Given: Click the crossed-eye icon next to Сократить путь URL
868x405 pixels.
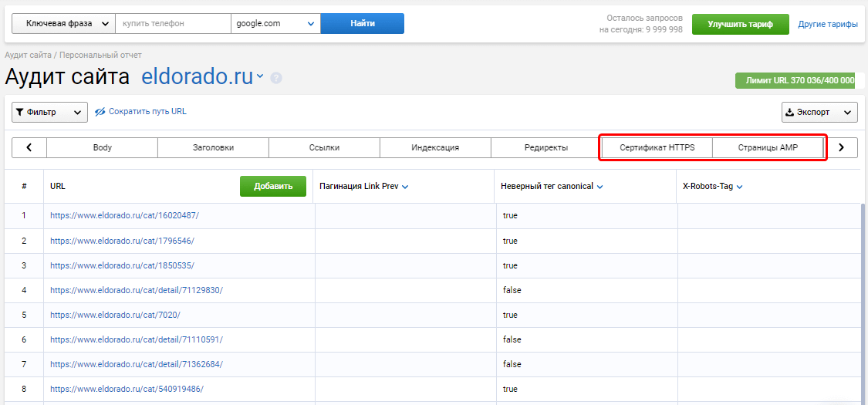Looking at the screenshot, I should [x=100, y=112].
